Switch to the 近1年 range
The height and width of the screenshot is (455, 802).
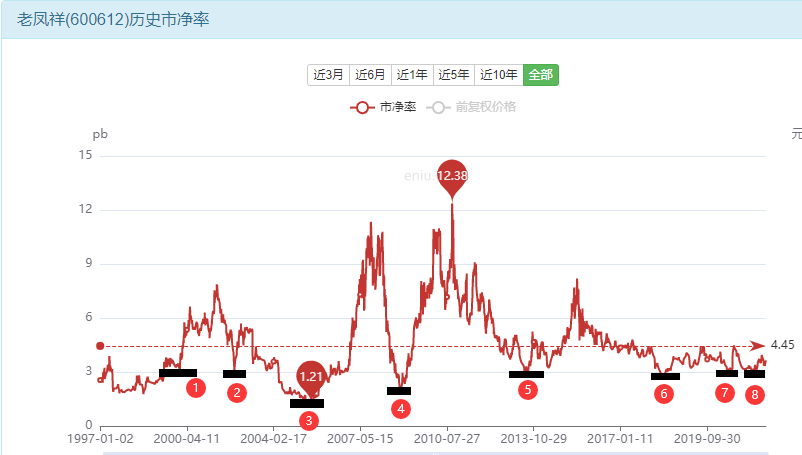[x=412, y=75]
